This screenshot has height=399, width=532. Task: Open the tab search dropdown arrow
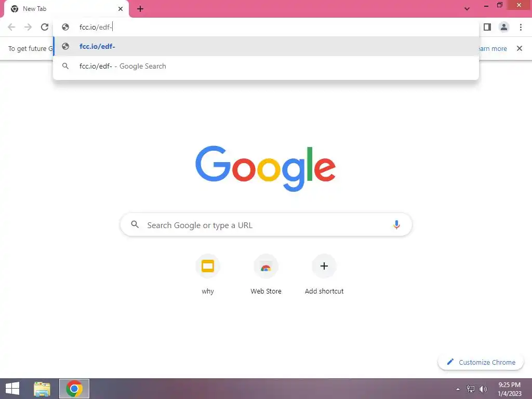[467, 9]
